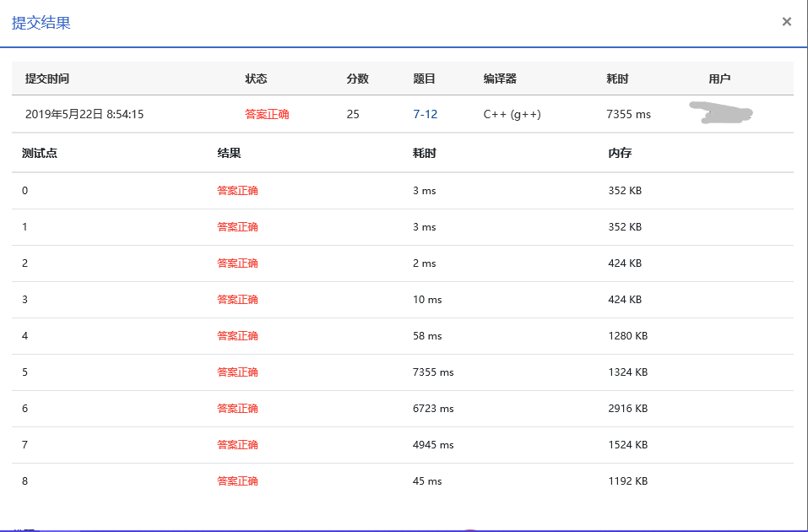Viewport: 808px width, 532px height.
Task: Close the 提交结果 dialog with X
Action: coord(786,22)
